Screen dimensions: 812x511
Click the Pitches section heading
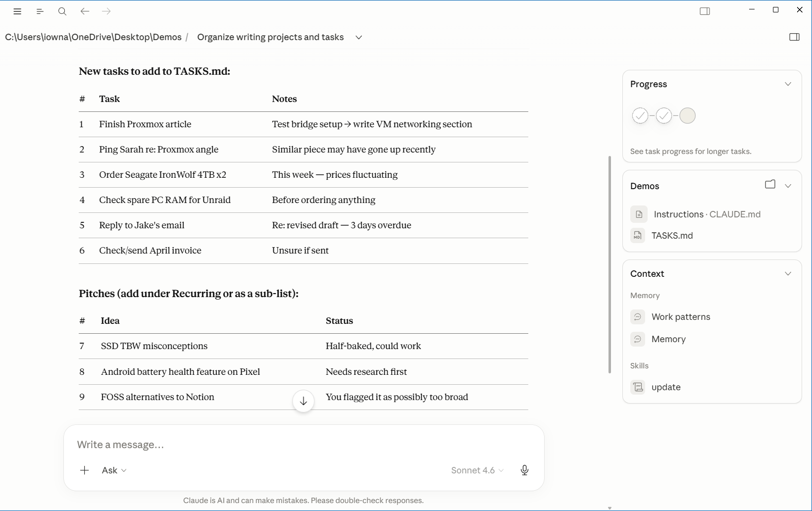pos(189,294)
